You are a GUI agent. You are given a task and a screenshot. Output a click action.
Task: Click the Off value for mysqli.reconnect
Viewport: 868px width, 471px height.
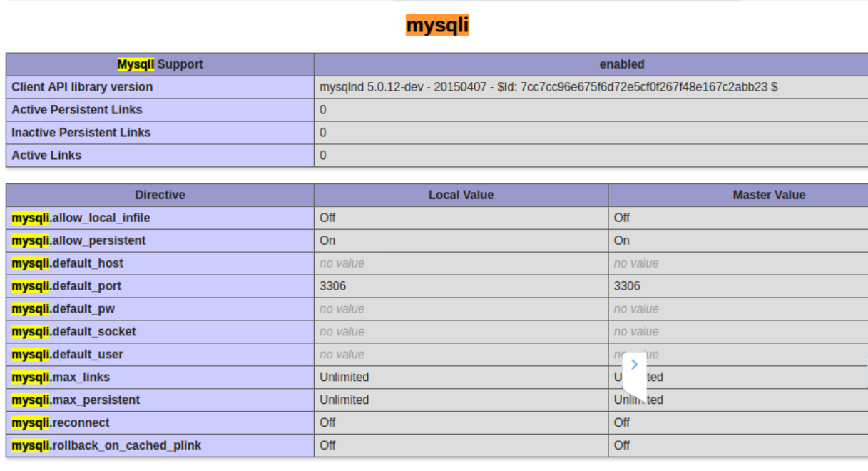[326, 422]
